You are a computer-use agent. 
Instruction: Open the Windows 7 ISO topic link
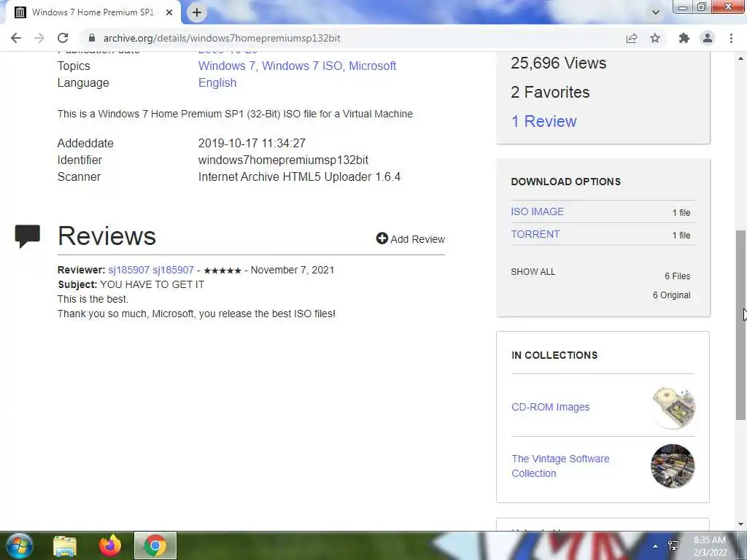tap(302, 66)
